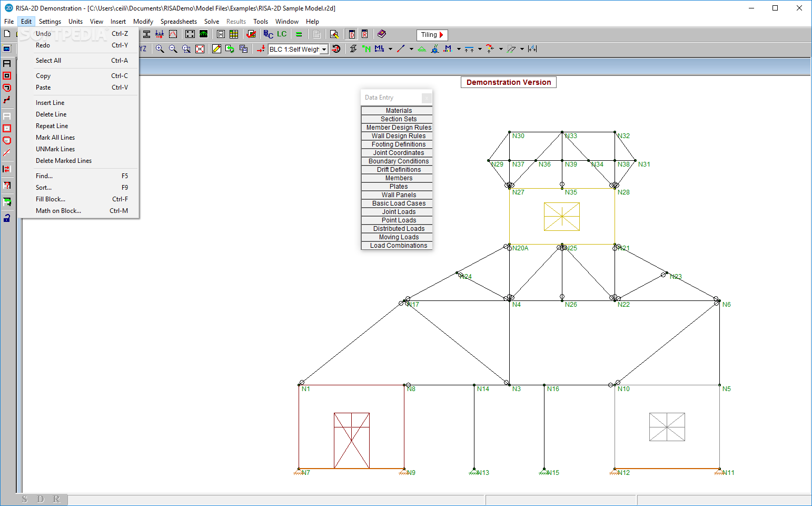
Task: Click the print preview magnifier page icon
Action: (x=334, y=34)
